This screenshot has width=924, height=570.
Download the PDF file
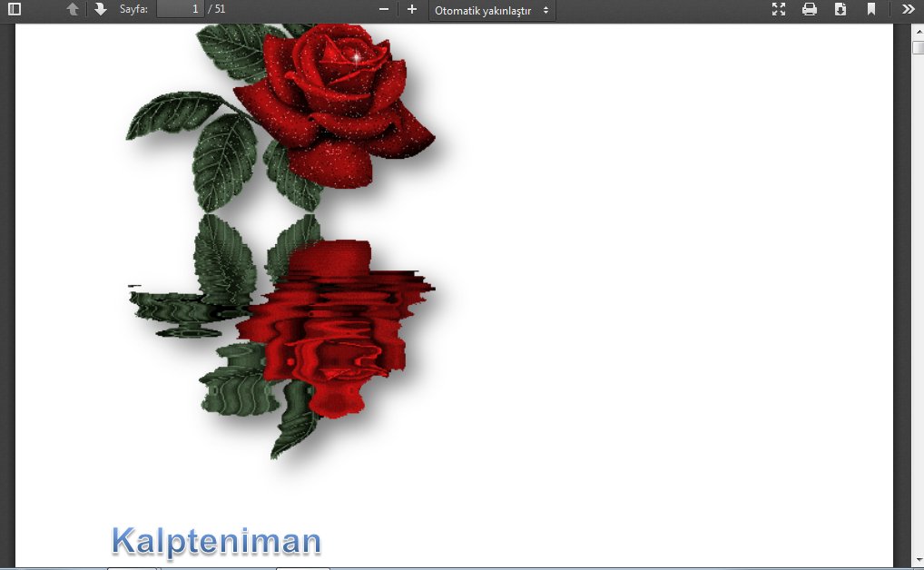click(840, 9)
